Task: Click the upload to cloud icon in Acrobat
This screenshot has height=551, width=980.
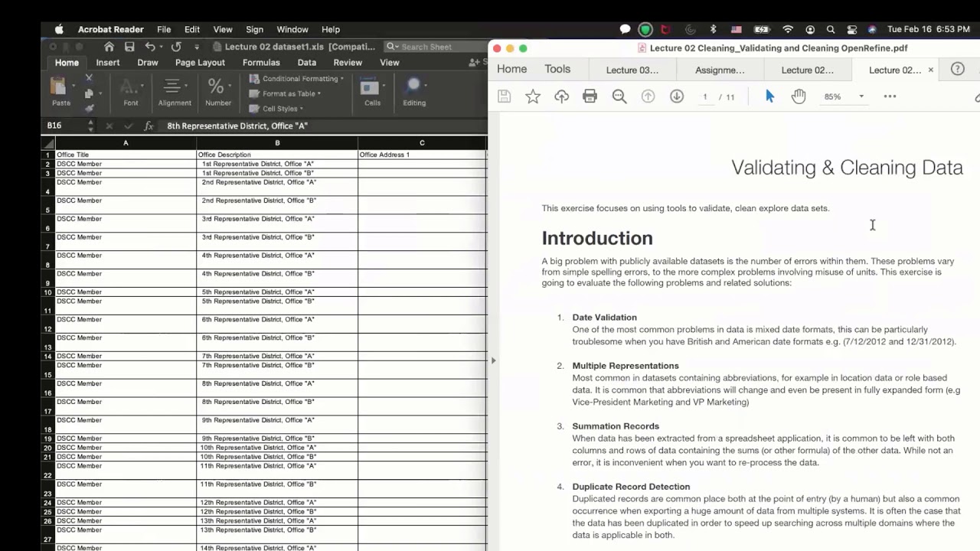Action: 562,96
